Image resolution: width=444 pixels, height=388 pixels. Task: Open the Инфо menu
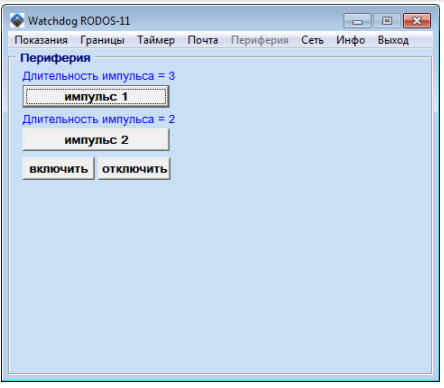[x=350, y=40]
